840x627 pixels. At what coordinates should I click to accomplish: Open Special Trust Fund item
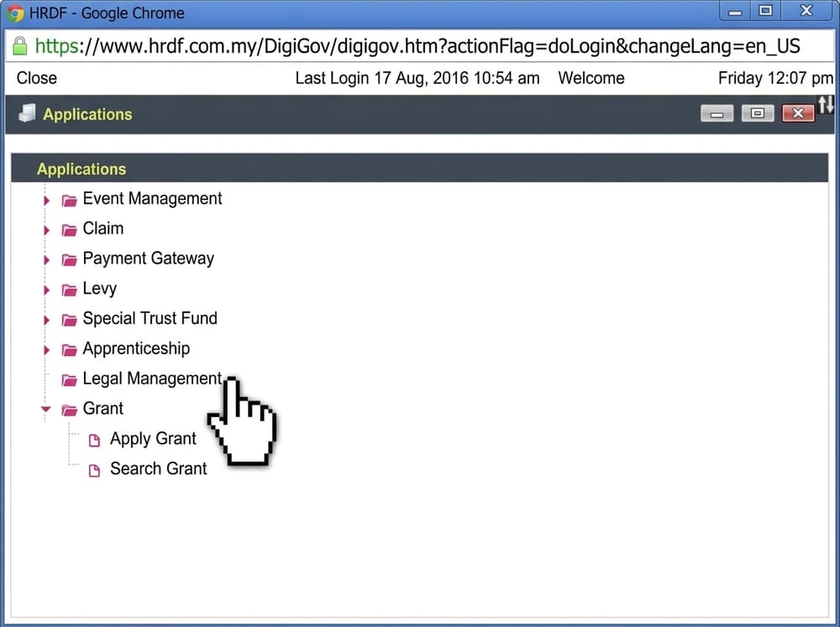coord(150,319)
